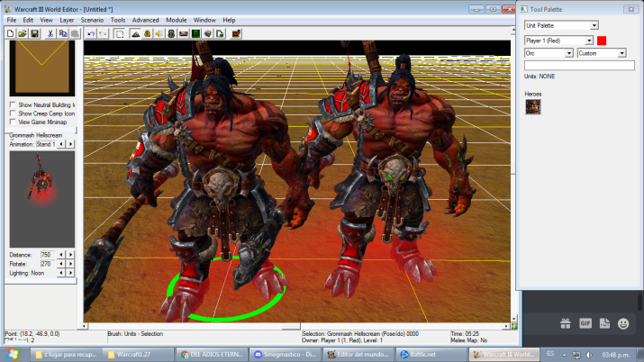The width and height of the screenshot is (644, 362).
Task: Open the Sound Editor speaker icon
Action: click(159, 33)
